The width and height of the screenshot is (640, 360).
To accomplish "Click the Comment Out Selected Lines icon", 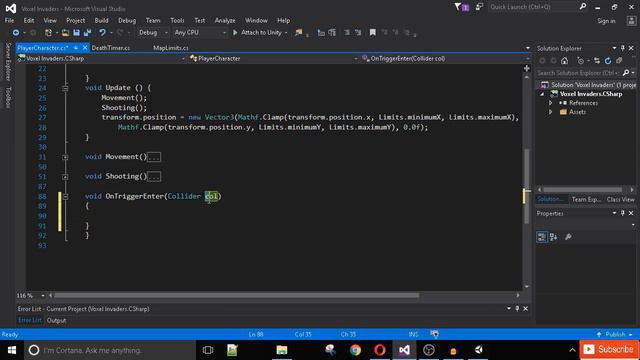I will [347, 33].
